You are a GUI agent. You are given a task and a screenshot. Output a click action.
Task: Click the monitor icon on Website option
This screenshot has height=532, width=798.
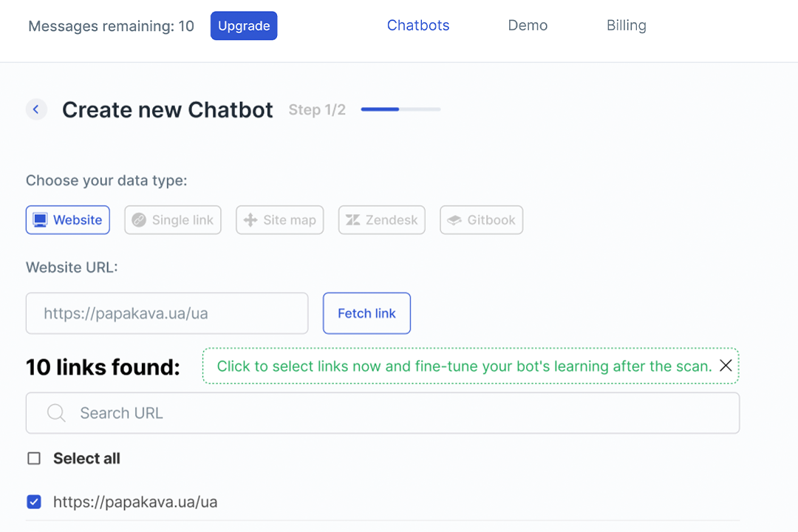[x=40, y=220]
